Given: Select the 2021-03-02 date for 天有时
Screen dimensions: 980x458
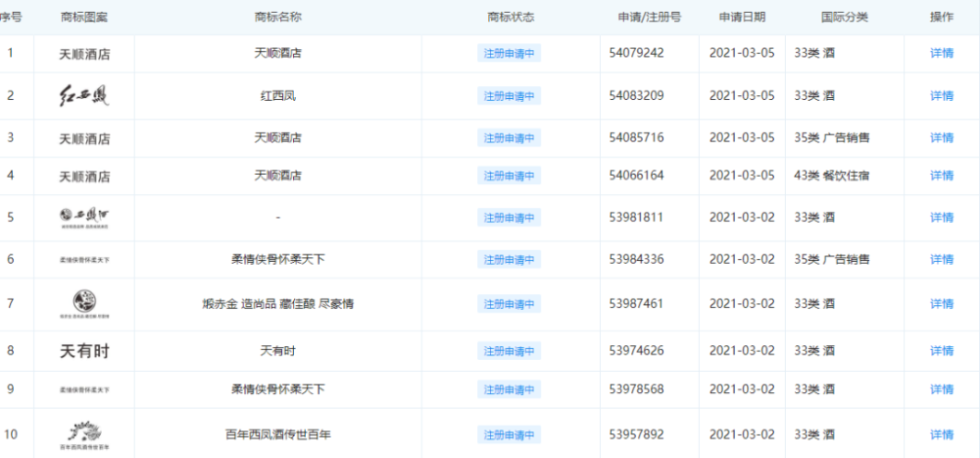Looking at the screenshot, I should point(742,350).
